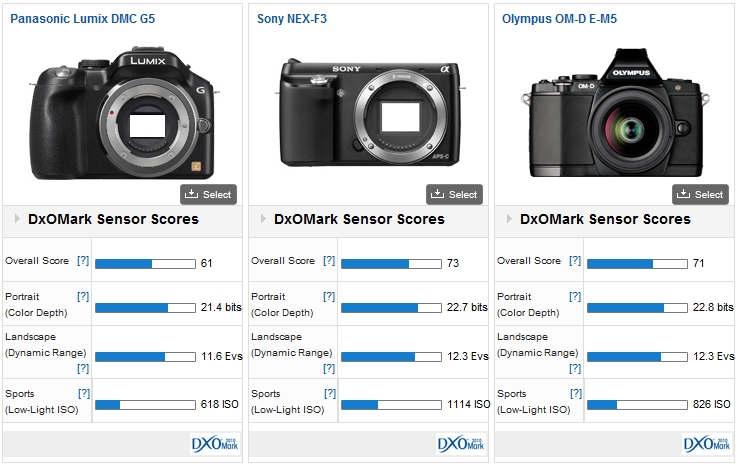The image size is (739, 469).
Task: Collapse Olympus DxOMark Sensor Scores triangle
Action: [x=509, y=219]
